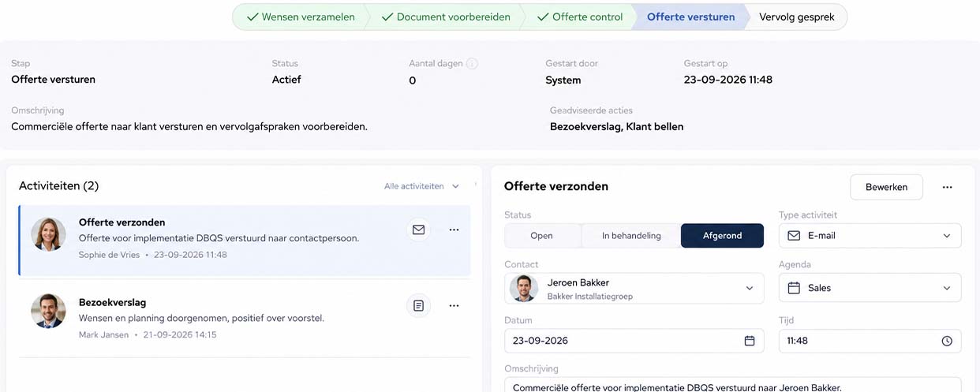Screen dimensions: 980x392
Task: Click the Gestart op value 23-09-2026 11:48
Action: tap(728, 80)
